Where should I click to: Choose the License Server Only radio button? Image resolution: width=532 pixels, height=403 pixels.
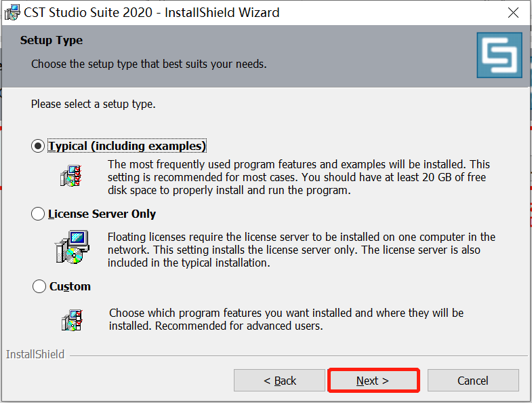[x=38, y=214]
